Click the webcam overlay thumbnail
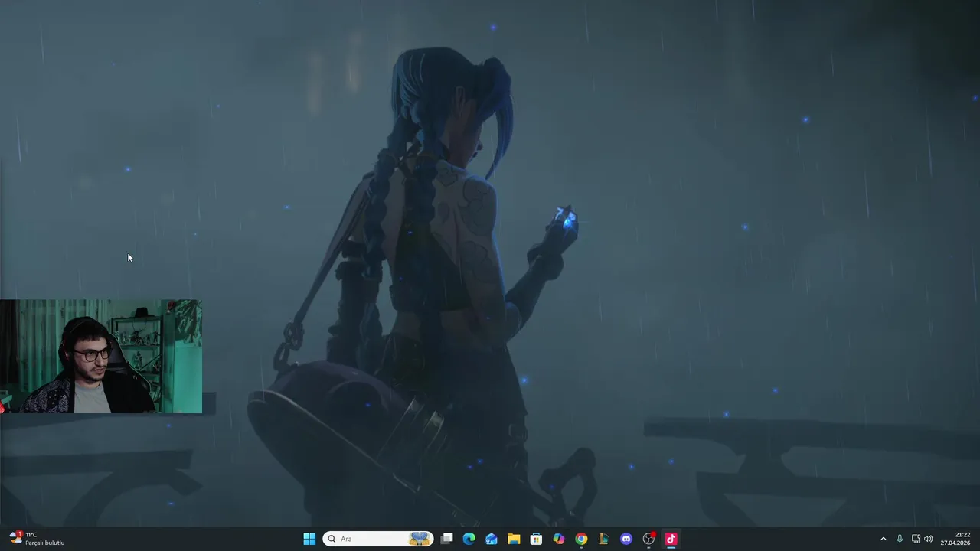 pyautogui.click(x=101, y=357)
